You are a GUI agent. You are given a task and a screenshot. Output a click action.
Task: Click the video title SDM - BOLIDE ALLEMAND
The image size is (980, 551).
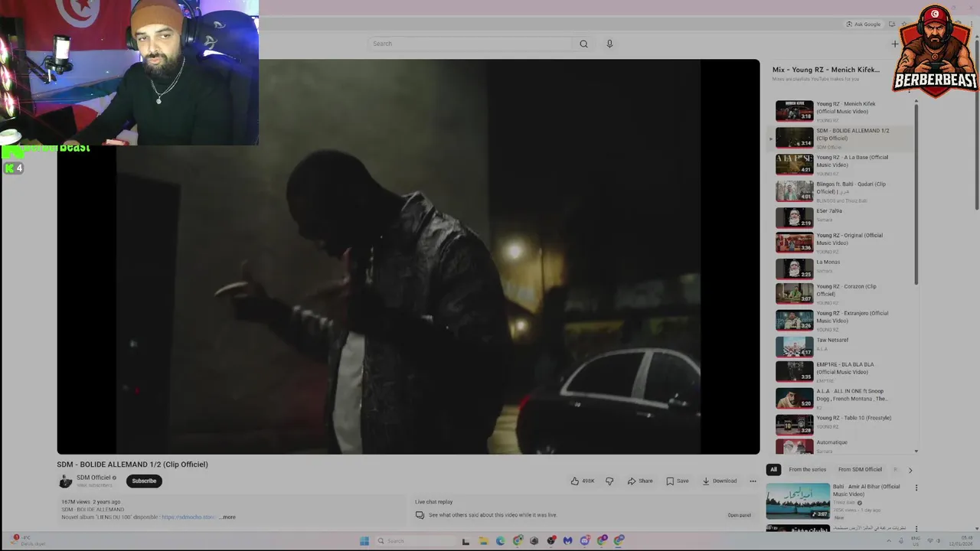(x=132, y=465)
